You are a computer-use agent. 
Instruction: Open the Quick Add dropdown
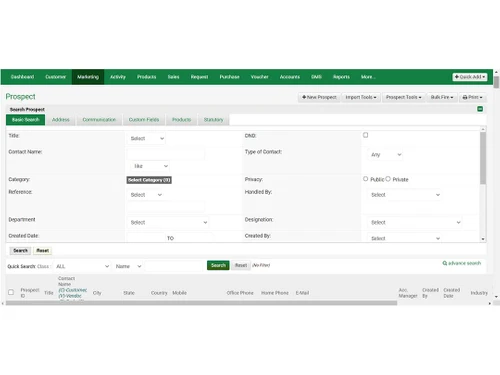[x=470, y=77]
